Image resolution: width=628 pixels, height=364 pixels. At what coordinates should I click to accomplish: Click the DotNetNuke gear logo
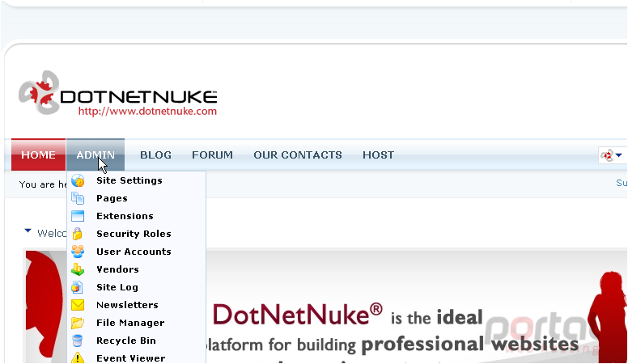pos(39,92)
